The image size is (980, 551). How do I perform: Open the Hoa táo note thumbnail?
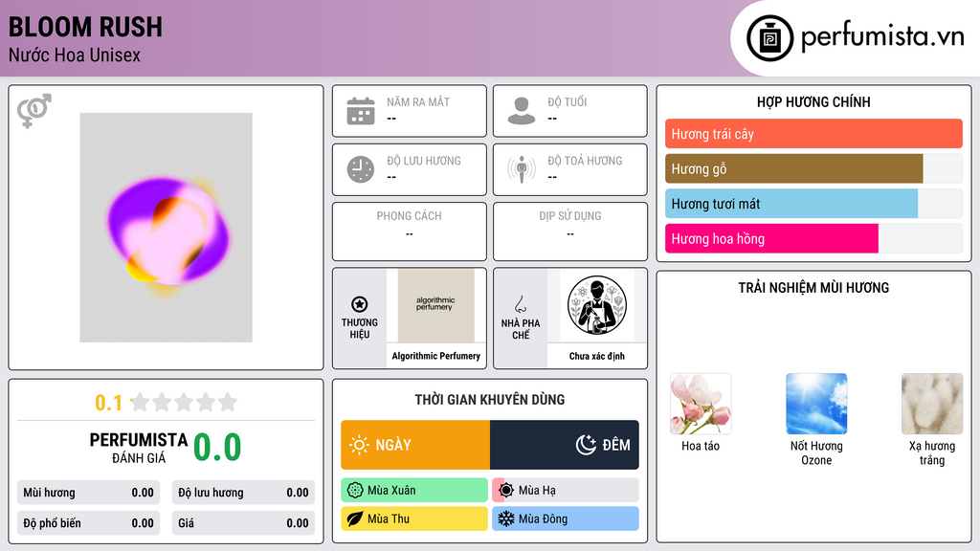pos(701,404)
